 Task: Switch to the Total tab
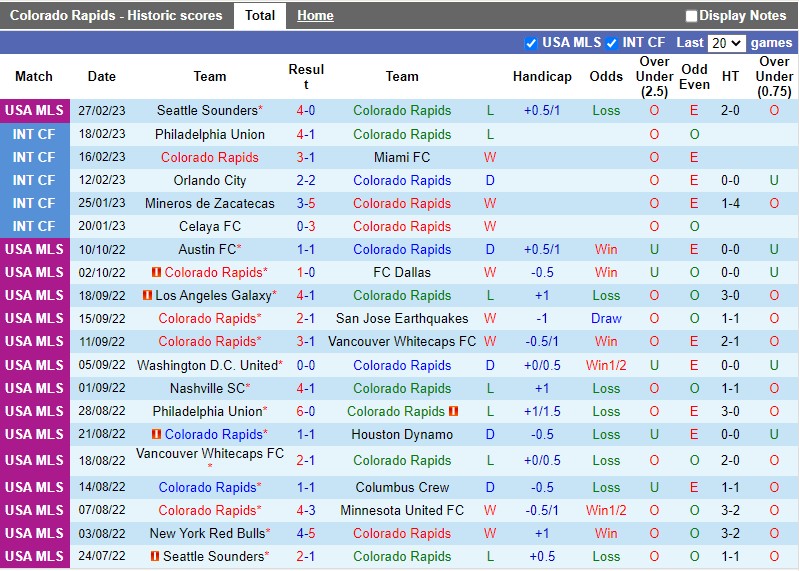coord(260,16)
